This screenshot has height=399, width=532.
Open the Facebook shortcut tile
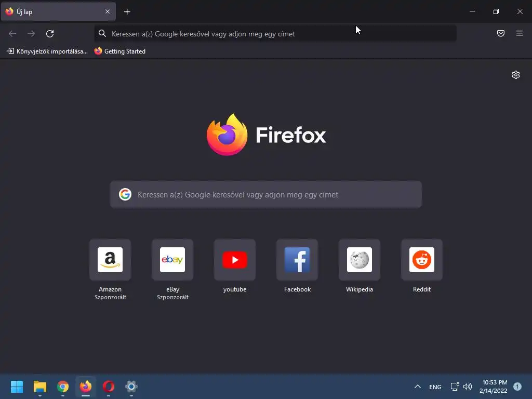pos(297,260)
